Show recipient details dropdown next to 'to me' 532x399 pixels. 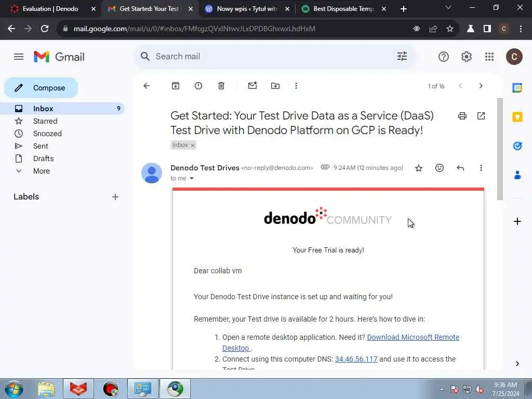coord(192,179)
